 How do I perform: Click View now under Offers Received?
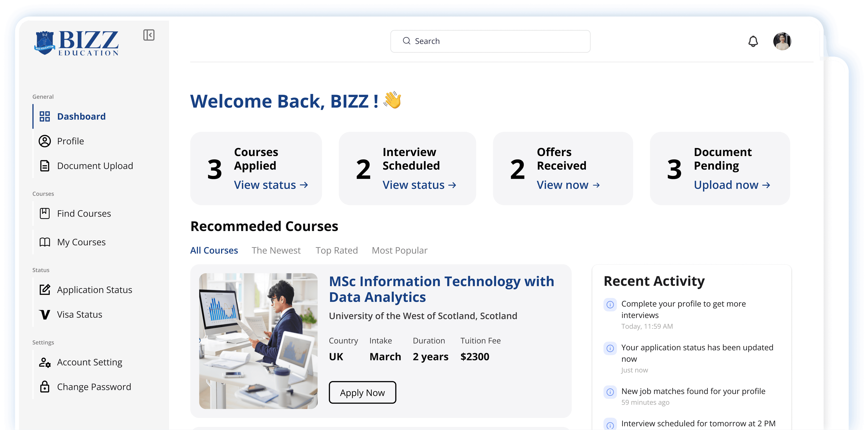click(x=568, y=185)
